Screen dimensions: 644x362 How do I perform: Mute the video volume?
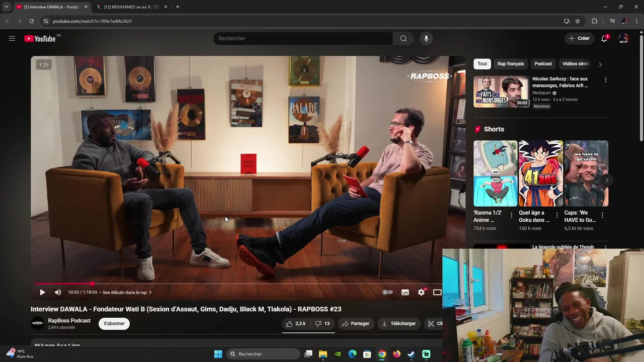coord(58,292)
